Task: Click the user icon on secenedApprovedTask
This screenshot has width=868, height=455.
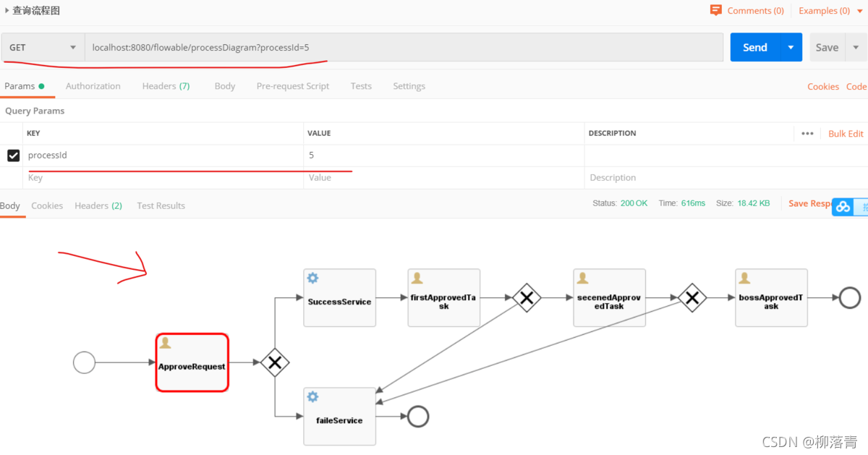Action: tap(582, 278)
